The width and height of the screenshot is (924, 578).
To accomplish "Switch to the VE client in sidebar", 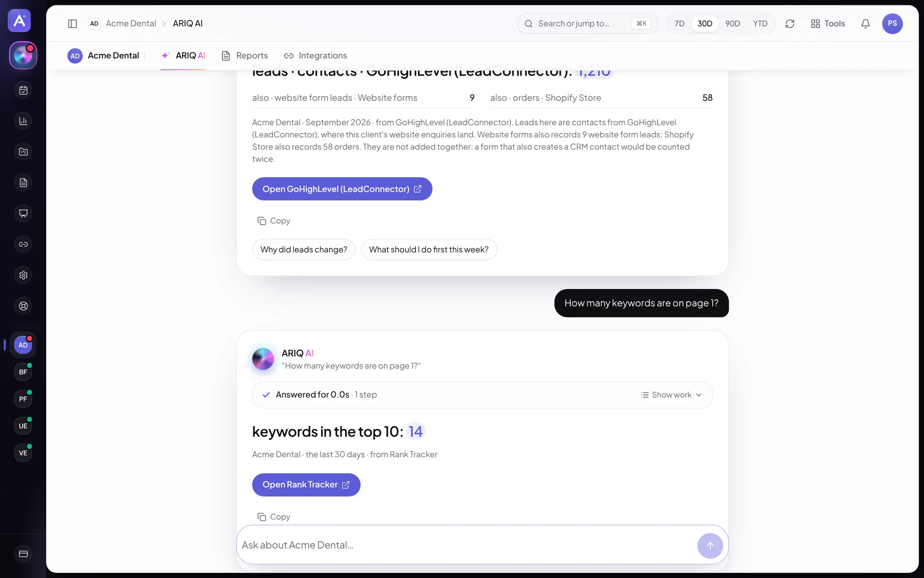I will pyautogui.click(x=23, y=453).
